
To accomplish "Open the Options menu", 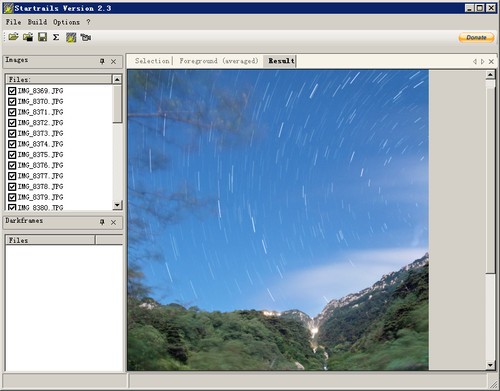I will 66,22.
